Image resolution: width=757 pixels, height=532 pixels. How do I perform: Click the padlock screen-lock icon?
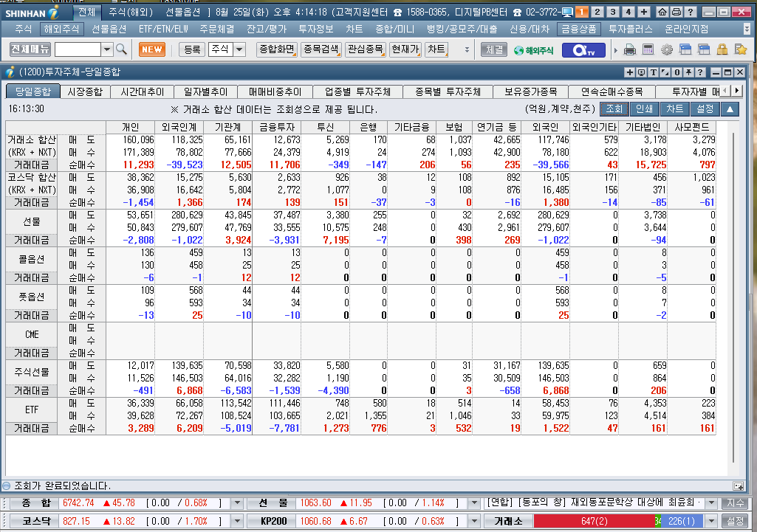[722, 49]
